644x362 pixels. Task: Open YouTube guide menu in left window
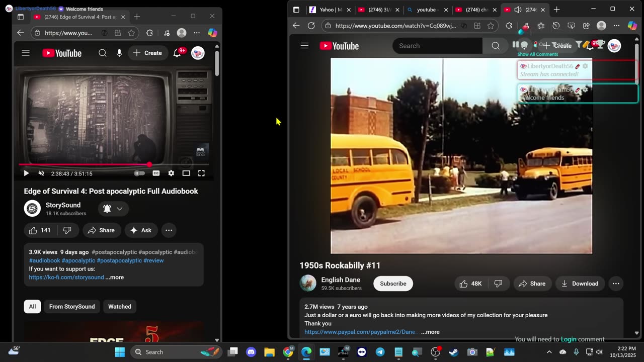coord(26,53)
